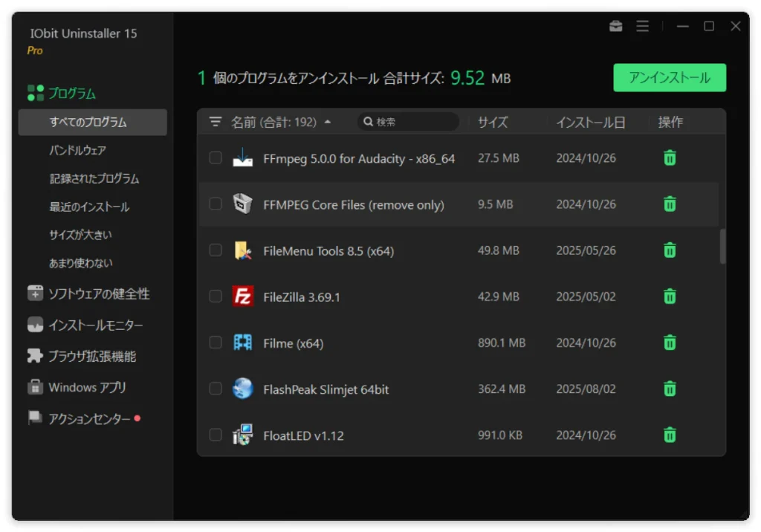Click the green アンインストール button
Screen dimensions: 761x532
point(670,78)
